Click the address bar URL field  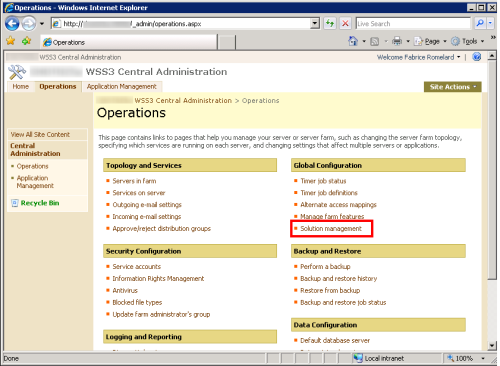tap(181, 24)
